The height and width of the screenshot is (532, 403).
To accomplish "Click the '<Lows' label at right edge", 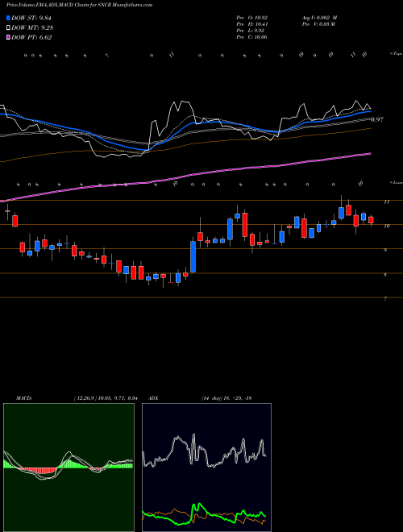I will pos(396,182).
